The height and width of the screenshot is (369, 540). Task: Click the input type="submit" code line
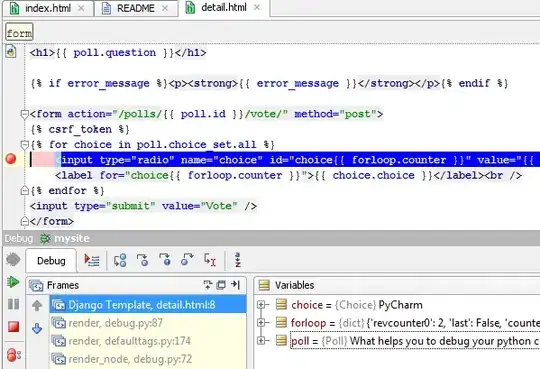click(x=143, y=206)
